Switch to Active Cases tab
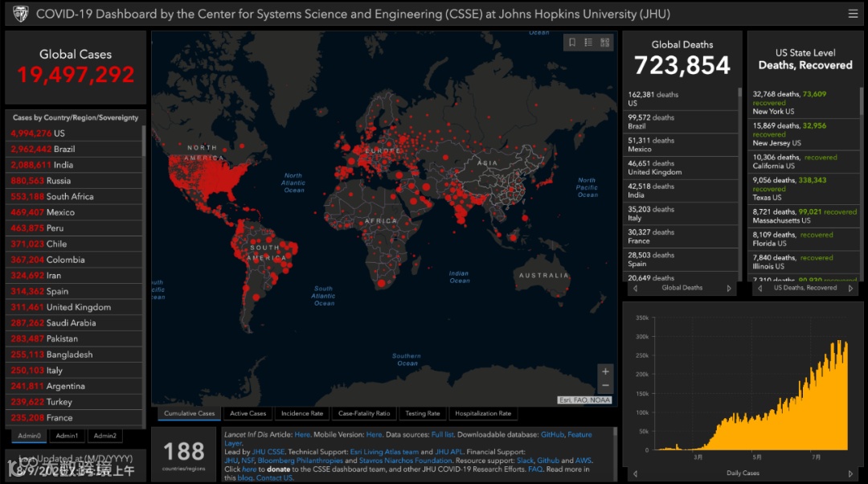Image resolution: width=868 pixels, height=484 pixels. coord(248,414)
